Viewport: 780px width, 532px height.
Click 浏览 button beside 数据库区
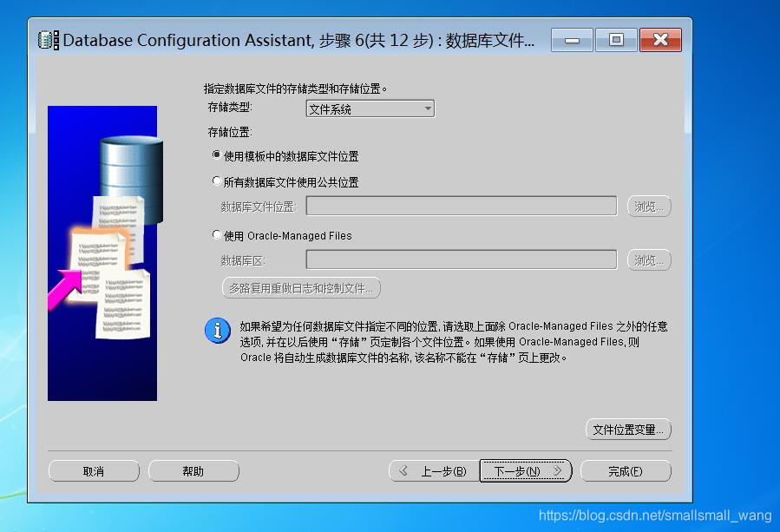(649, 259)
